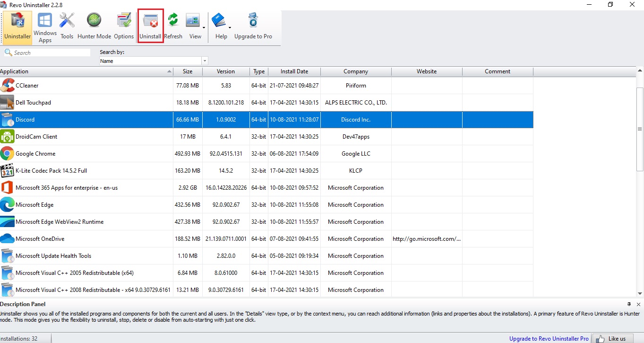Refresh the installed programs list
The width and height of the screenshot is (644, 343).
pyautogui.click(x=173, y=27)
